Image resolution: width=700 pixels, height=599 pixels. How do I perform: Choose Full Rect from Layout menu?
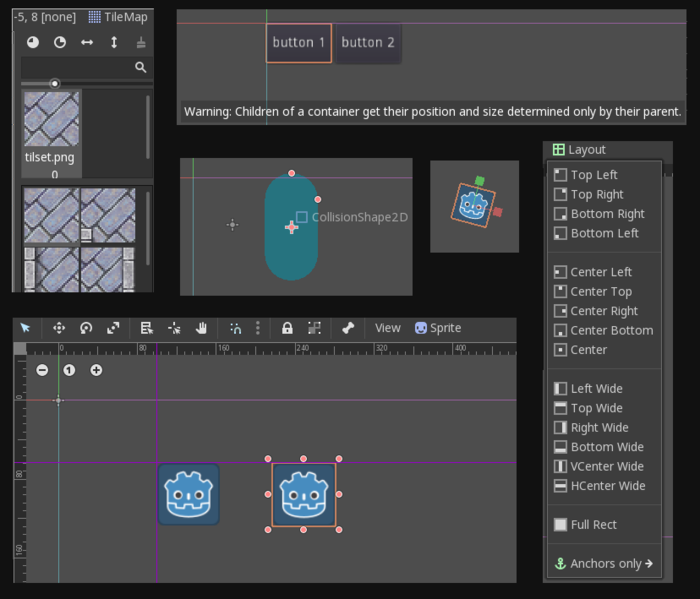coord(593,525)
